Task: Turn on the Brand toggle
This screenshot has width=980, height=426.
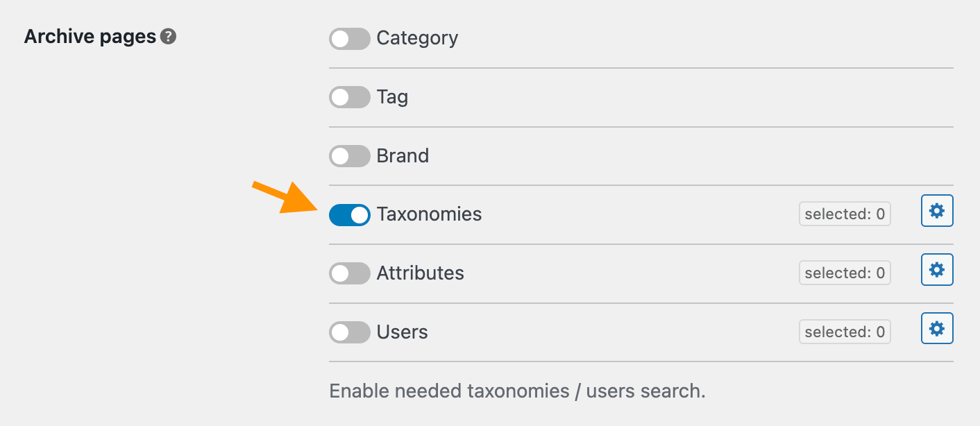Action: (349, 156)
